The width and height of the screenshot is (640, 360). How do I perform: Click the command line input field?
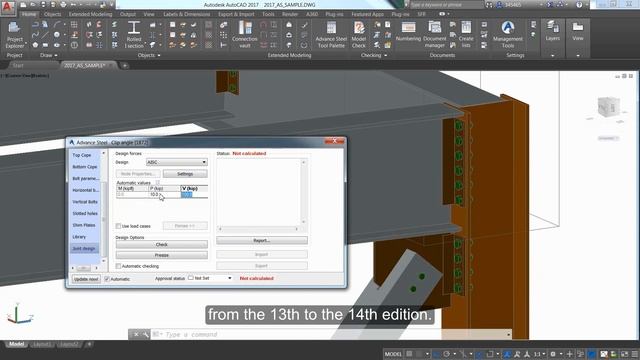pos(331,335)
